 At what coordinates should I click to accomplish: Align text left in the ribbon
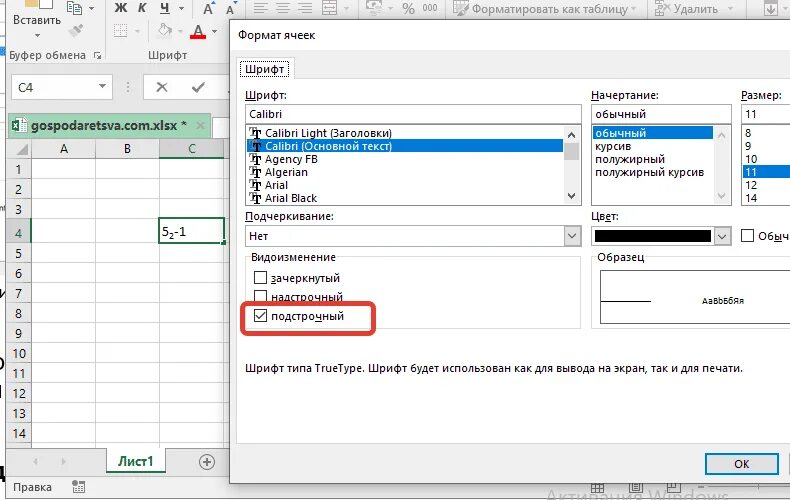coord(260,8)
